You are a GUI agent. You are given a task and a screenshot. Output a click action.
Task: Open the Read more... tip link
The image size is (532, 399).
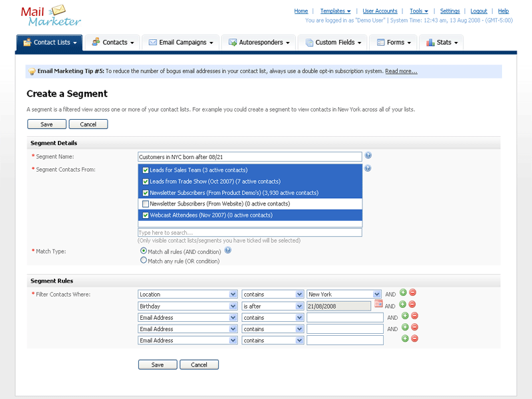pyautogui.click(x=401, y=71)
